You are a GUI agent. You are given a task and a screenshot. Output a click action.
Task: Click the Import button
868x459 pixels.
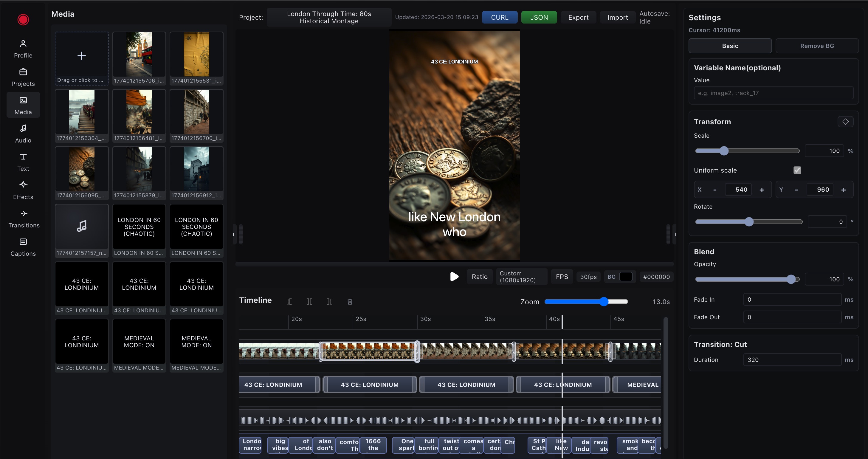(x=617, y=17)
